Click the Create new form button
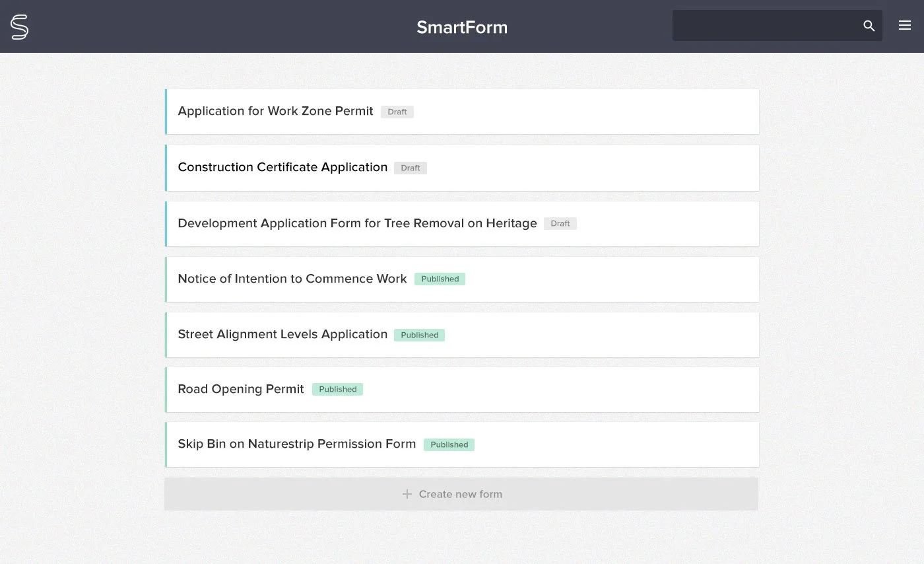 (x=461, y=494)
